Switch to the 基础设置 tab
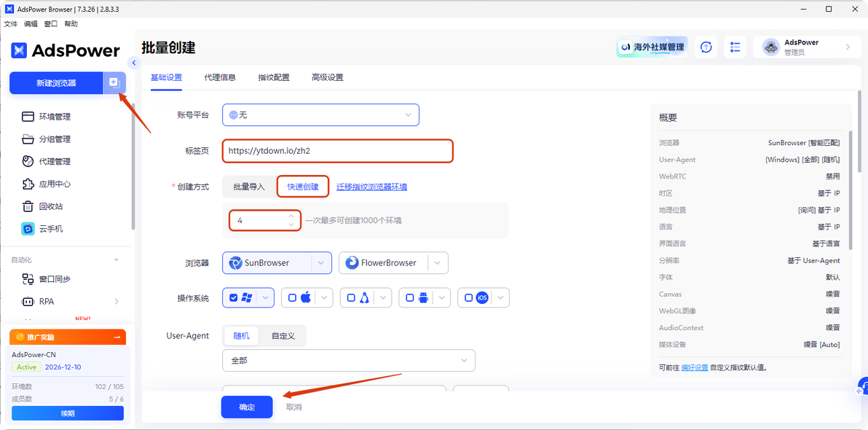Viewport: 868px width, 430px height. click(166, 77)
